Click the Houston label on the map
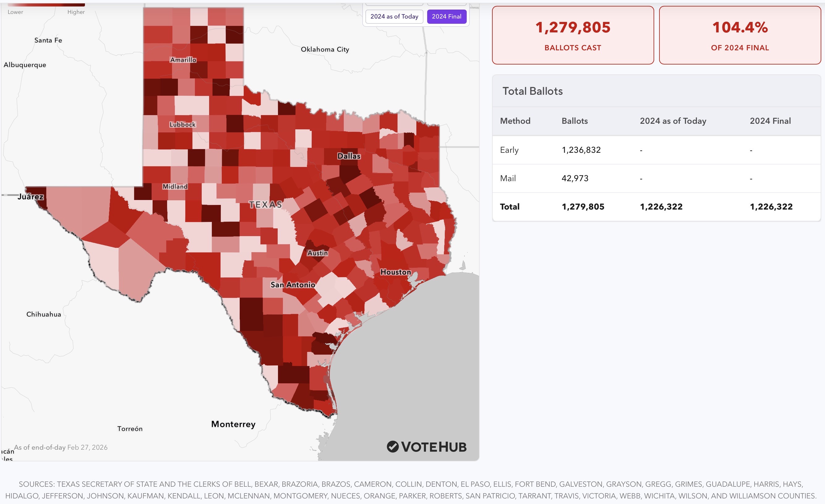This screenshot has height=504, width=825. (395, 272)
